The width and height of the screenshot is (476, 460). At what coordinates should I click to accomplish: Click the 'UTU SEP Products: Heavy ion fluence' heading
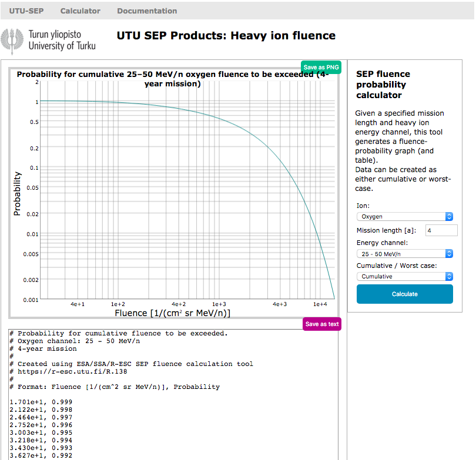coord(226,36)
